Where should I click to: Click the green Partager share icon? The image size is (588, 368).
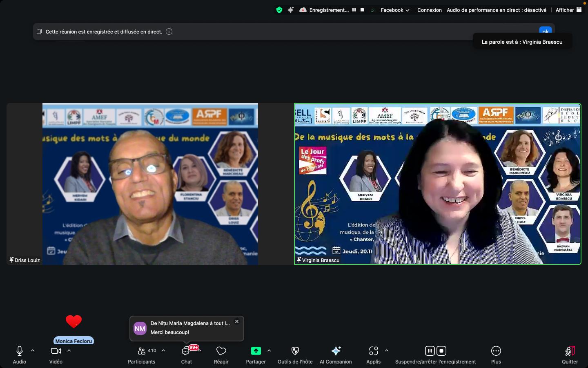click(x=256, y=351)
